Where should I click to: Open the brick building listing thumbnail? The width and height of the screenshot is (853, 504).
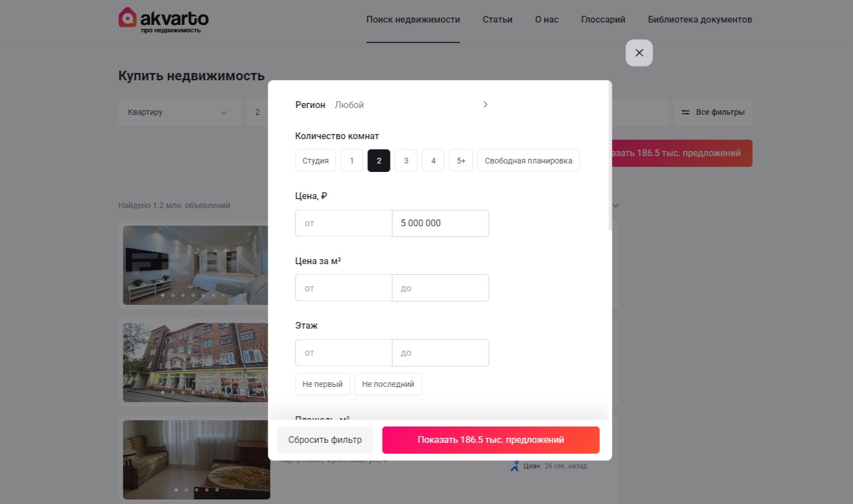click(x=195, y=363)
